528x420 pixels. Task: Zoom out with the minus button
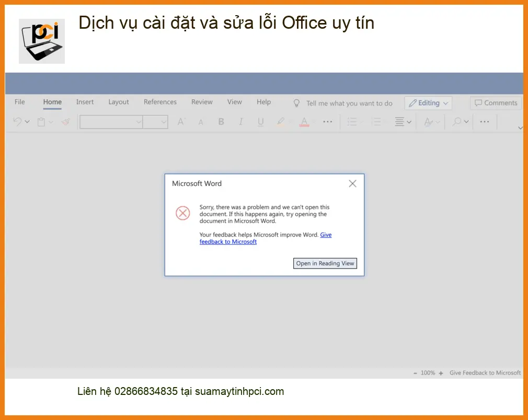(x=415, y=373)
